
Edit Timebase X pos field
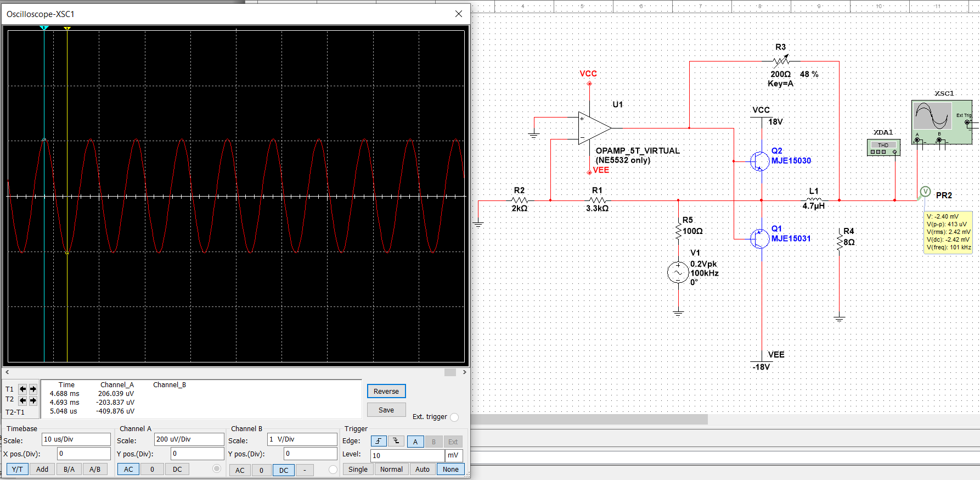[x=84, y=454]
